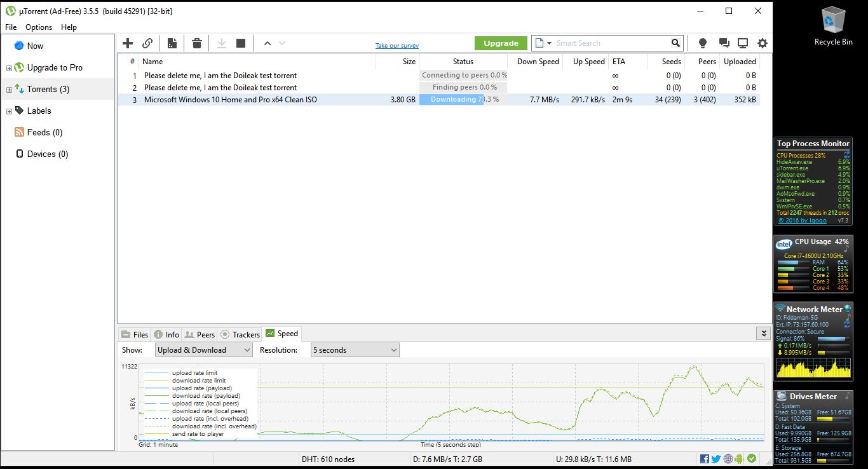
Task: Click Intel logo in CPU Usage gadget
Action: pyautogui.click(x=784, y=244)
